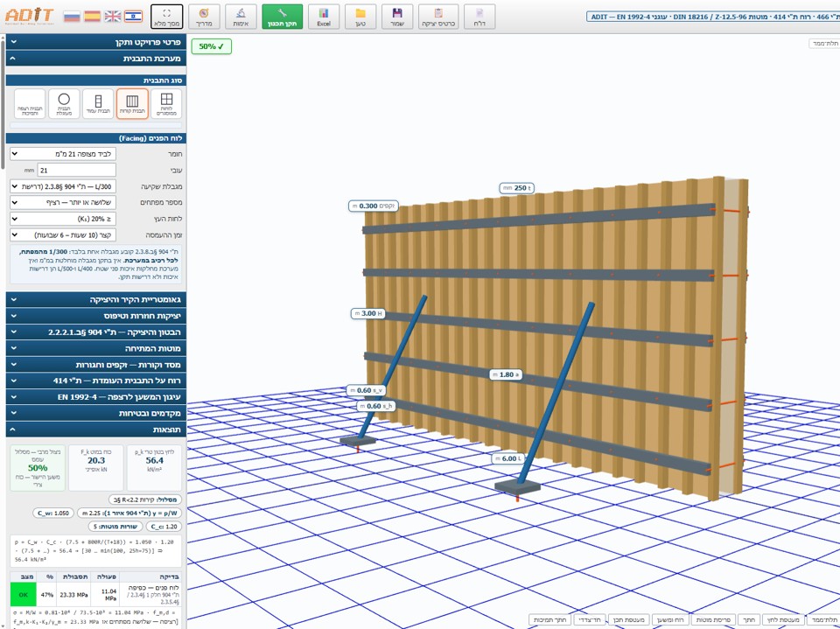The width and height of the screenshot is (840, 629).
Task: Click the R<2.2 walls route chip
Action: (145, 500)
